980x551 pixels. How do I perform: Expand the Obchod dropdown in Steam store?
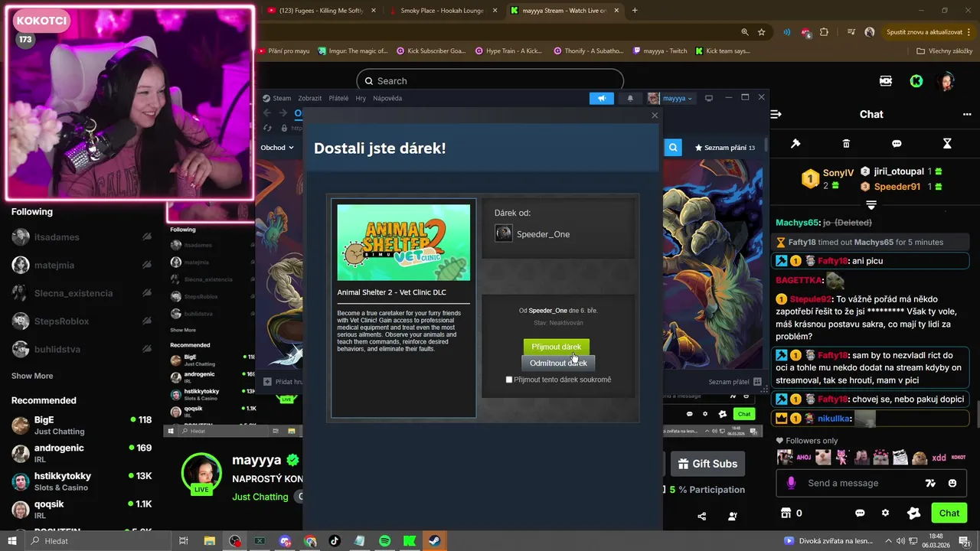pyautogui.click(x=277, y=148)
